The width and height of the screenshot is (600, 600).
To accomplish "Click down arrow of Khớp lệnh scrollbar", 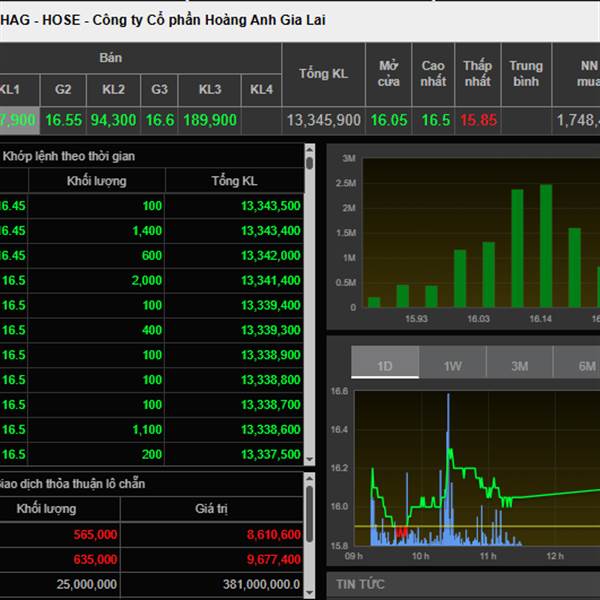I will point(310,460).
